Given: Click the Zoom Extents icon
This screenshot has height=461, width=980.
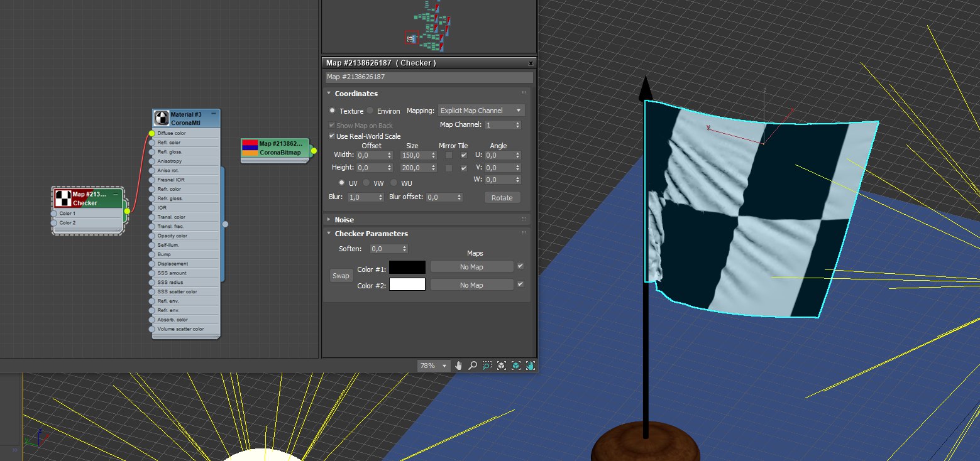Looking at the screenshot, I should click(502, 366).
